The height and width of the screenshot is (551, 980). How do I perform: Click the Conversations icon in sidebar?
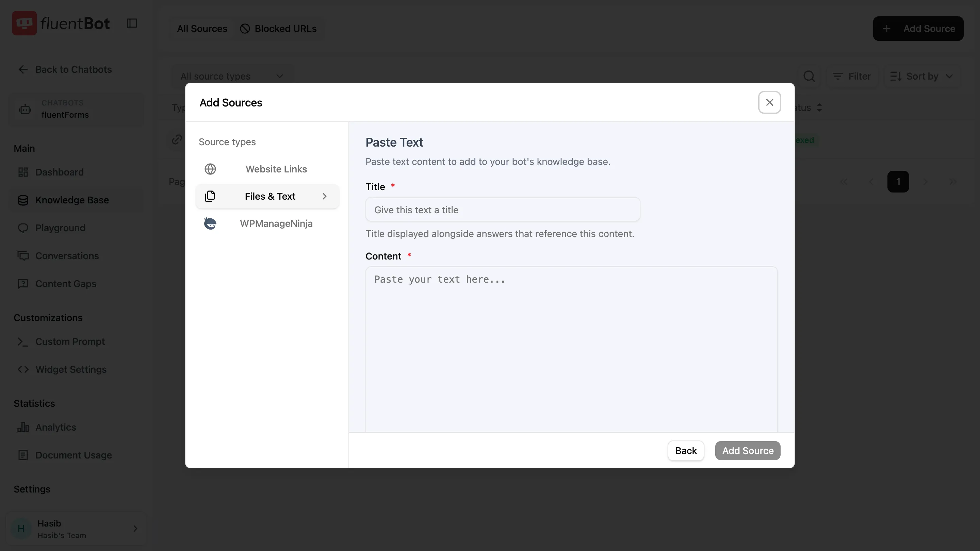point(23,256)
